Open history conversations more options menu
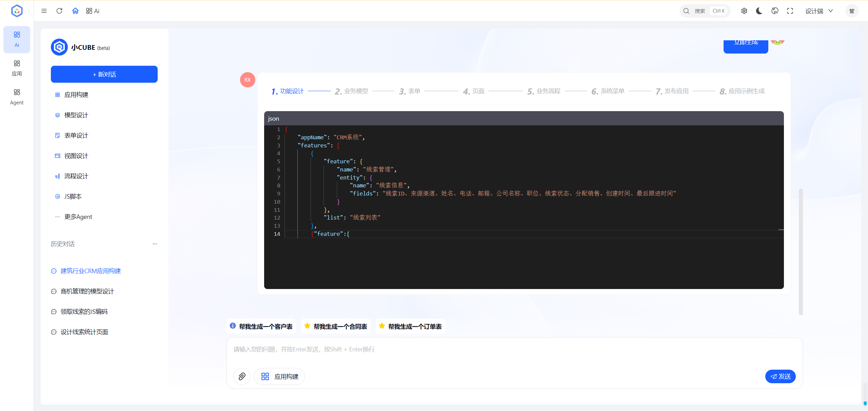The height and width of the screenshot is (411, 868). click(155, 244)
